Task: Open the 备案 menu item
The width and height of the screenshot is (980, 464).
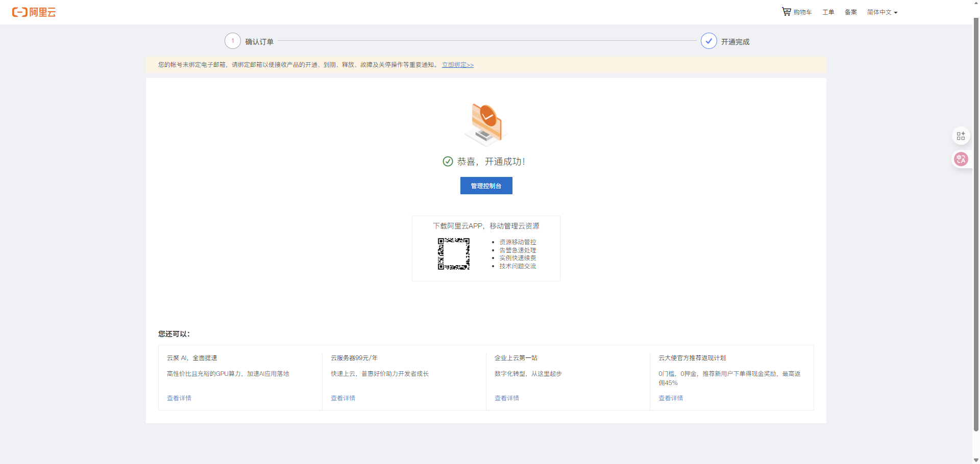Action: [850, 12]
